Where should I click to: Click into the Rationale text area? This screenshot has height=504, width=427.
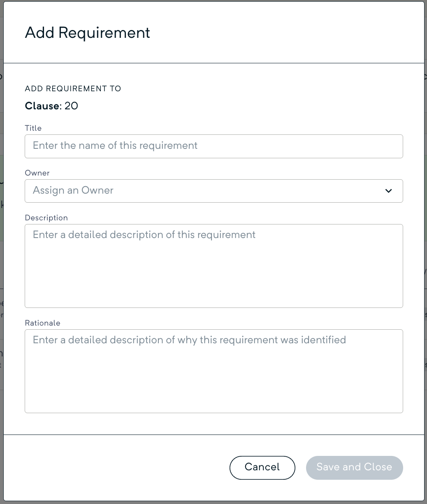(x=213, y=376)
